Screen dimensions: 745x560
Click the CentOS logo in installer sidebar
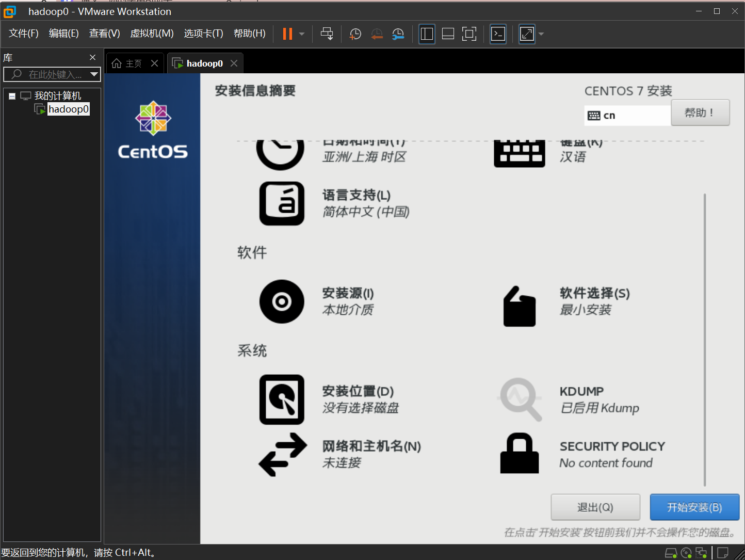click(153, 130)
